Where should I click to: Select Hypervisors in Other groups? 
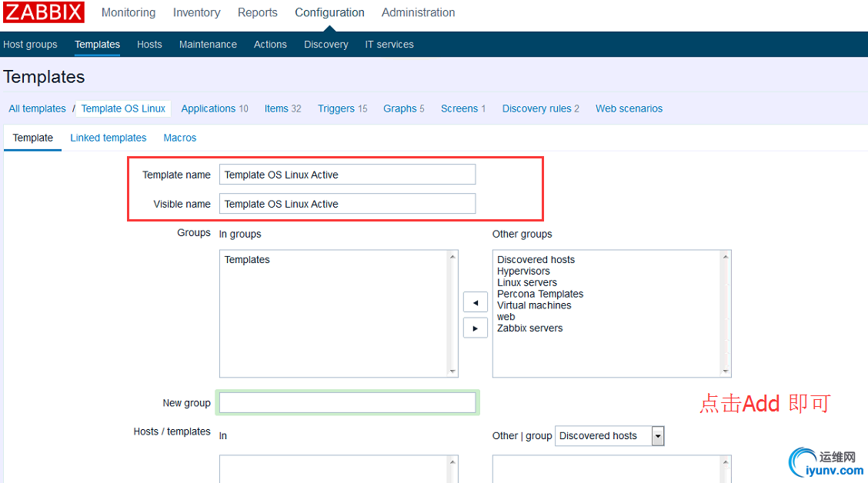(x=523, y=271)
